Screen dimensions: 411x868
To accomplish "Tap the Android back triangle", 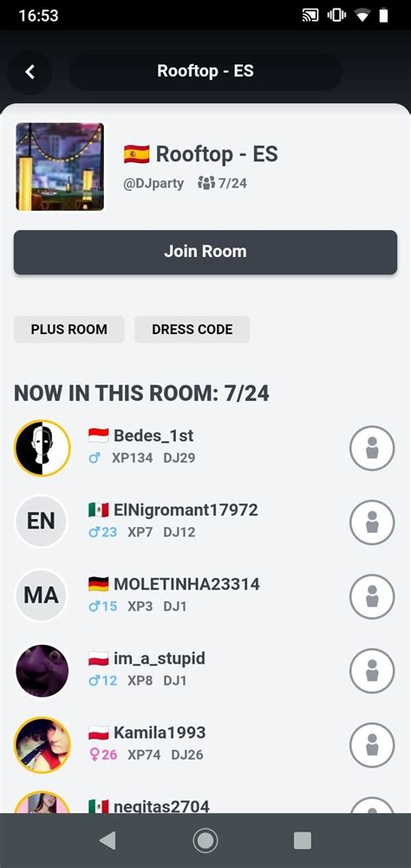I will pyautogui.click(x=108, y=840).
